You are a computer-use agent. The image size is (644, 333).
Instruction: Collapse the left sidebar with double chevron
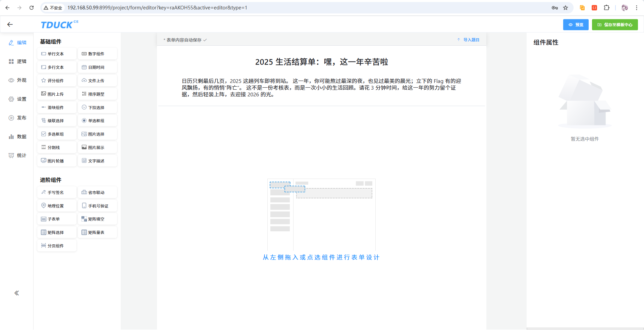[x=16, y=293]
